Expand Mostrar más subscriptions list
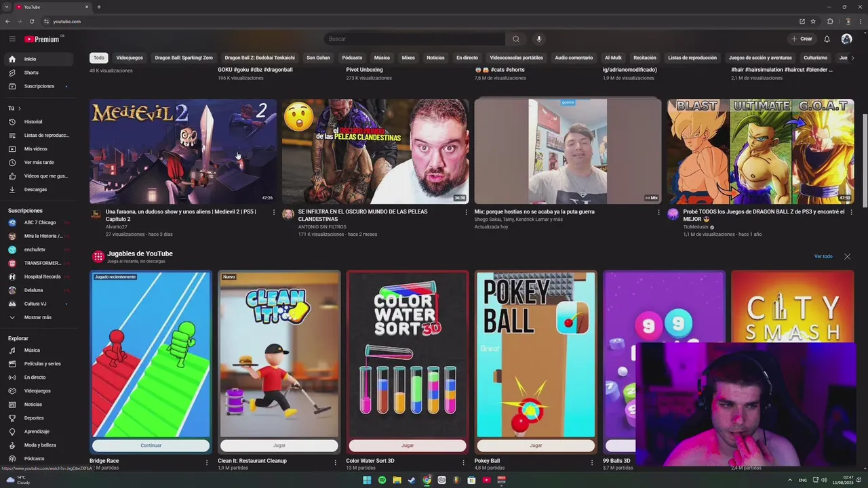The image size is (868, 488). [x=39, y=317]
